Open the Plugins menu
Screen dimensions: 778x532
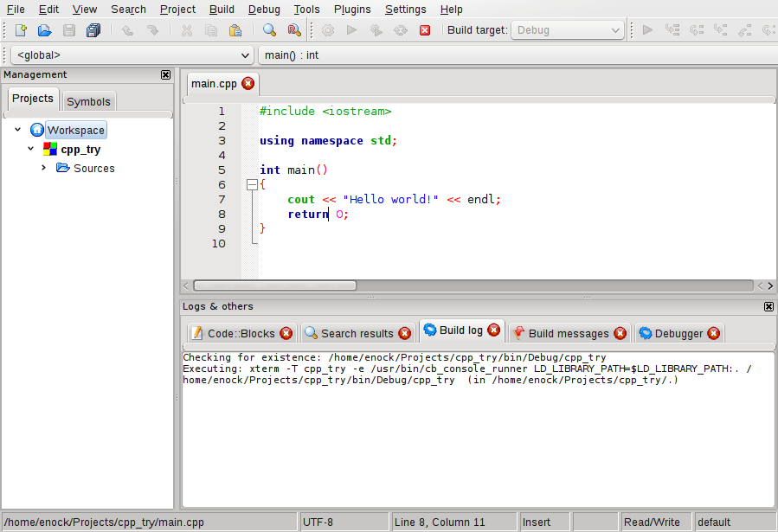point(352,10)
